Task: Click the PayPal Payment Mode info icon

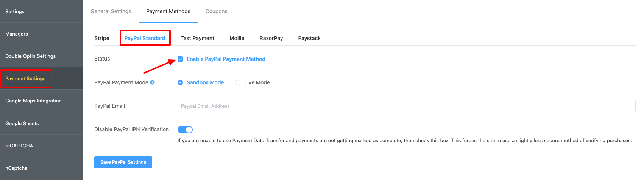Action: (x=152, y=82)
